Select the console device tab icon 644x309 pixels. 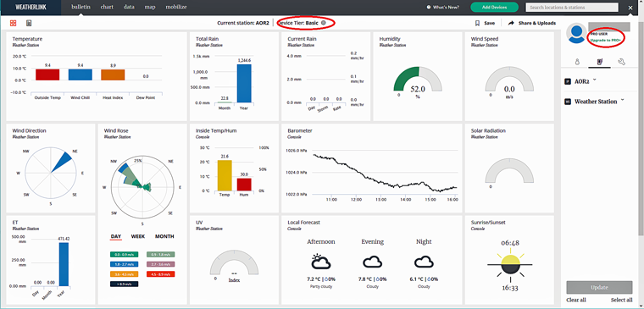click(x=599, y=62)
